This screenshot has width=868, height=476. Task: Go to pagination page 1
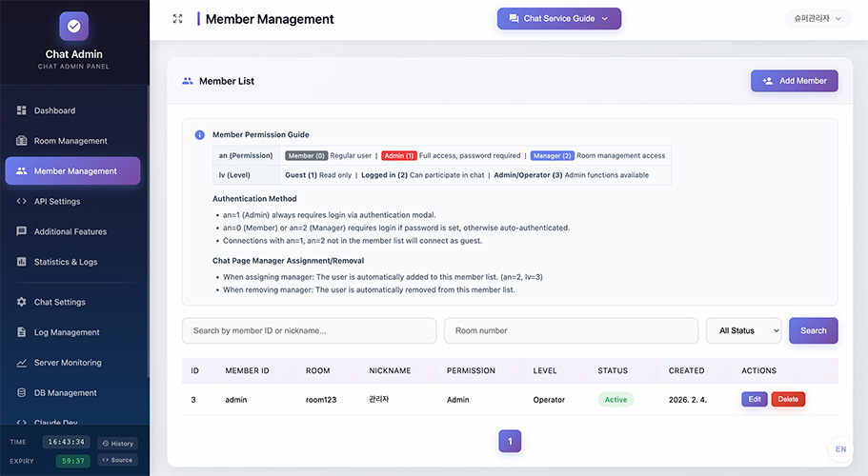pos(510,441)
